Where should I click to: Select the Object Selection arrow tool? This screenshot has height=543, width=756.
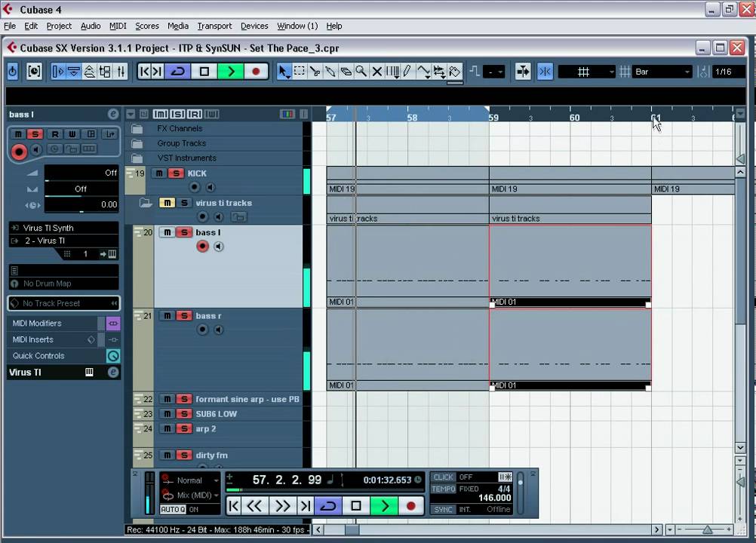click(284, 72)
